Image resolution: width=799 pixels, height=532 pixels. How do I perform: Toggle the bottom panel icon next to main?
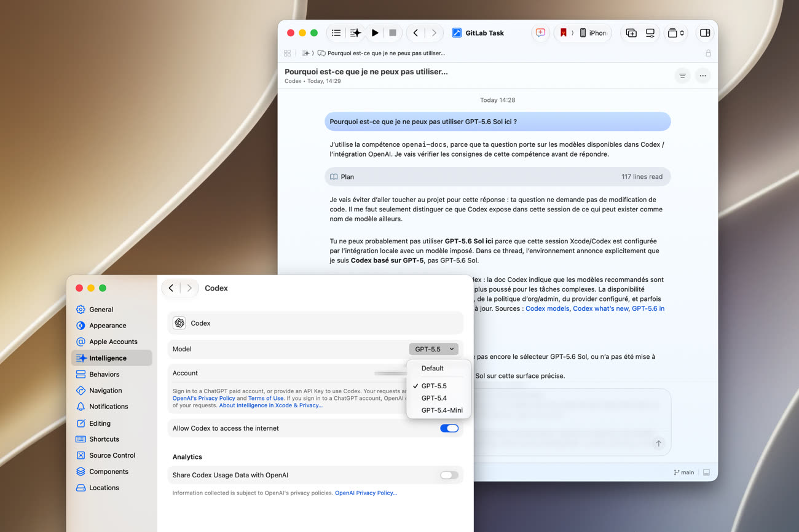(x=706, y=472)
